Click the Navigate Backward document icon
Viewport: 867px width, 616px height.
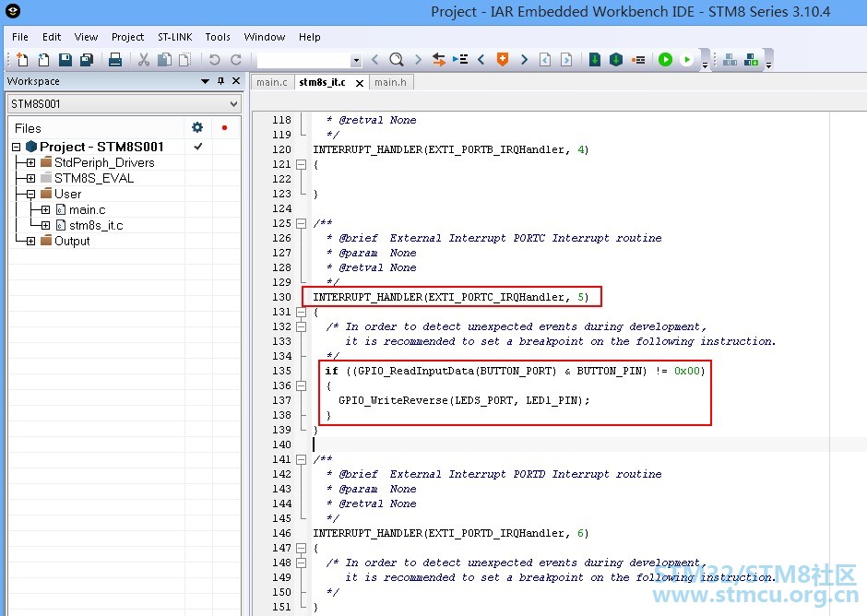[545, 59]
